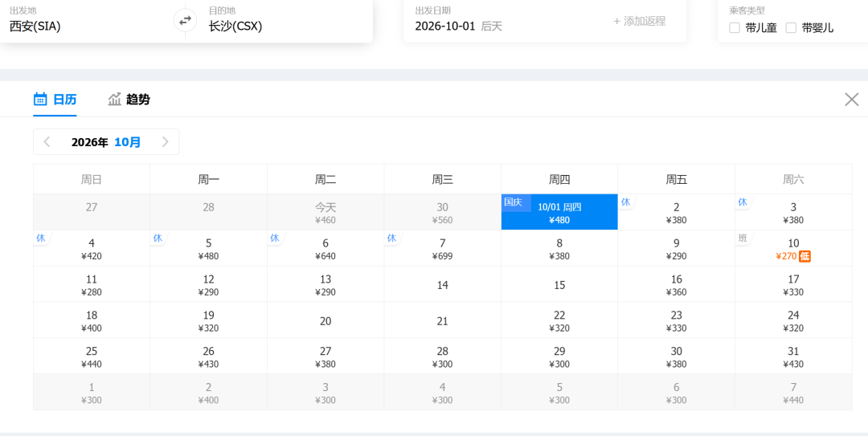Select October 13 in the calendar
The height and width of the screenshot is (436, 868).
pos(325,284)
